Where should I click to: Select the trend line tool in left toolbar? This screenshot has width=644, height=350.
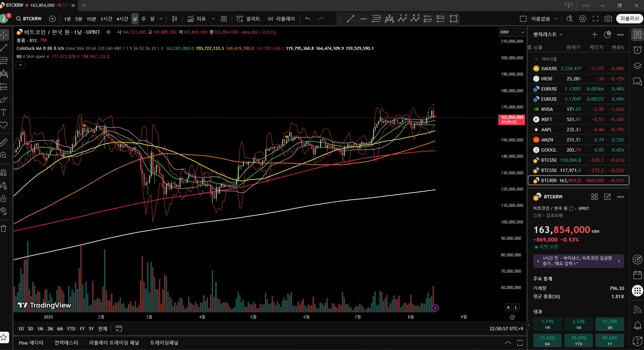coord(4,48)
